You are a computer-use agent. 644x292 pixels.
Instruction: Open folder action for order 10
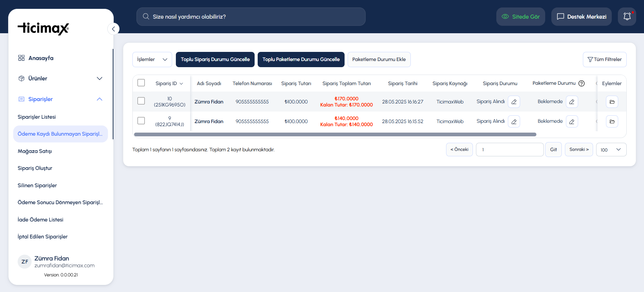612,102
